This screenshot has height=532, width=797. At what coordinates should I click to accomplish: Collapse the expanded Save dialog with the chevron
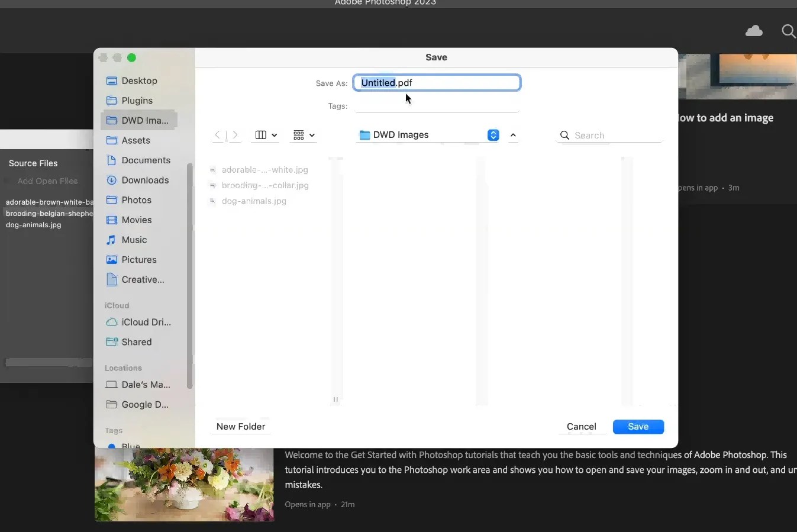513,135
